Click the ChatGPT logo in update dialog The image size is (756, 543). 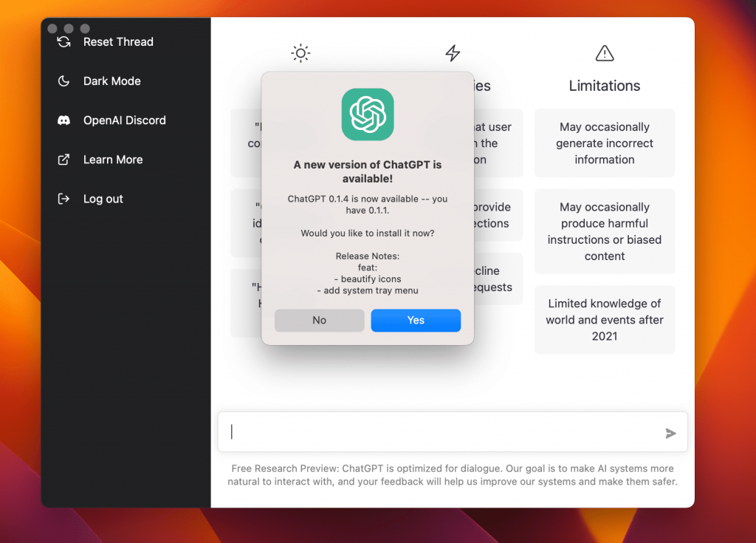tap(368, 115)
